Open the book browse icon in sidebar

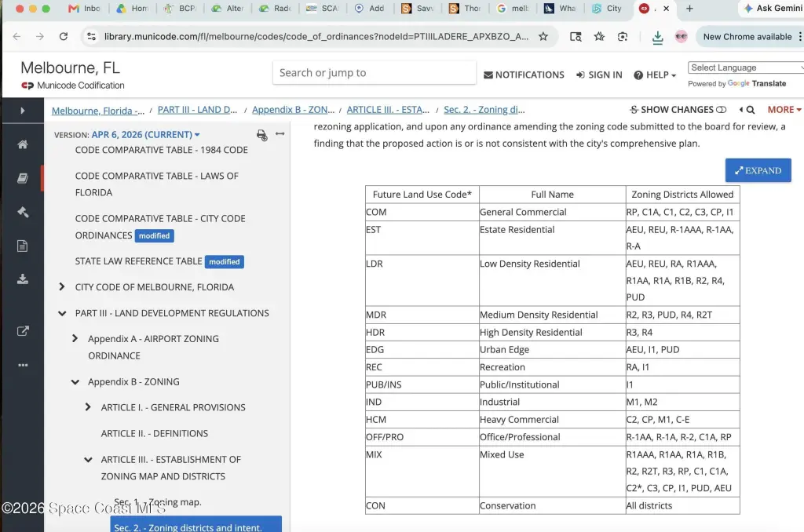(x=23, y=178)
